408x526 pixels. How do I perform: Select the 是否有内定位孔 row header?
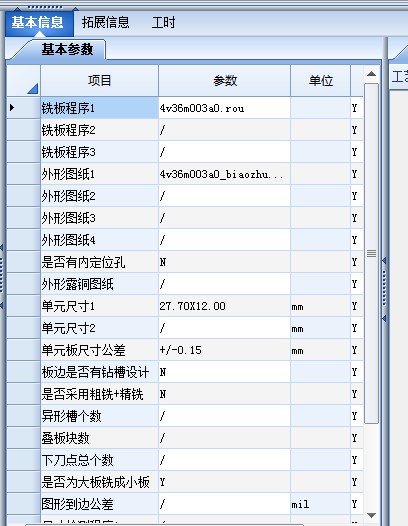(23, 262)
